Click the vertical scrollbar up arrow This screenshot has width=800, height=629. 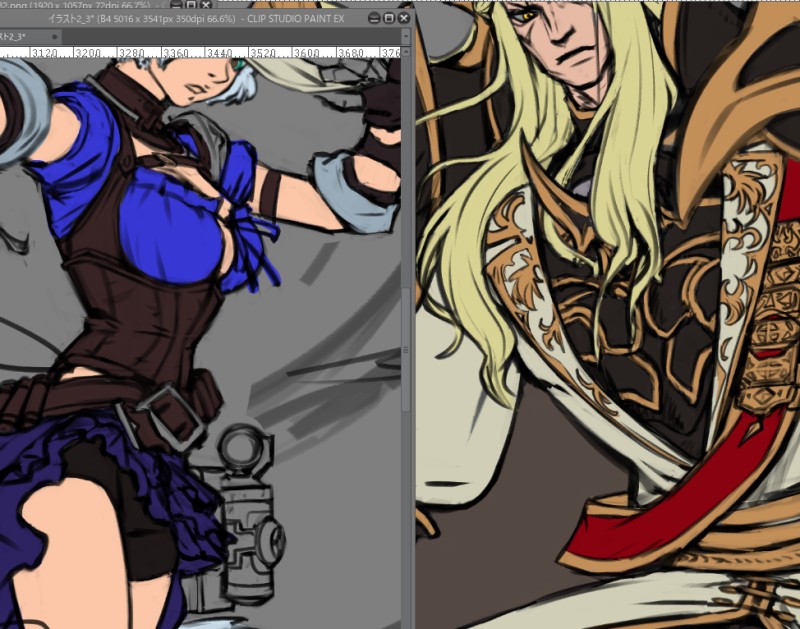406,52
